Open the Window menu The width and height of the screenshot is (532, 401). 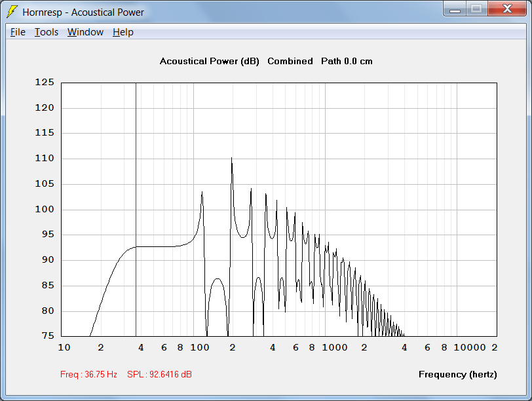pos(85,32)
